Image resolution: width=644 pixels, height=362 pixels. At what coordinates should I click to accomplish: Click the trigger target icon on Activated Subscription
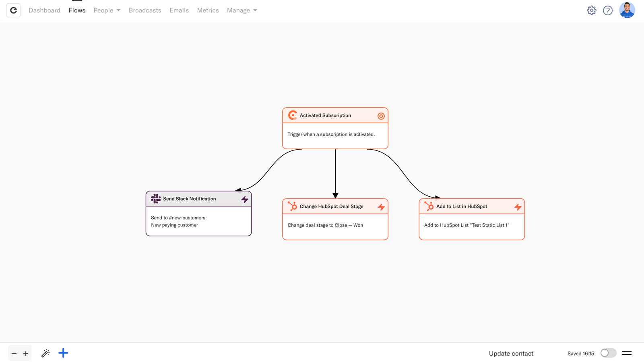[x=381, y=116]
